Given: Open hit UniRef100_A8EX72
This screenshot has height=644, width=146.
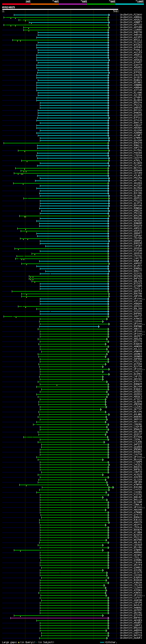Looking at the screenshot, I should (x=131, y=329).
